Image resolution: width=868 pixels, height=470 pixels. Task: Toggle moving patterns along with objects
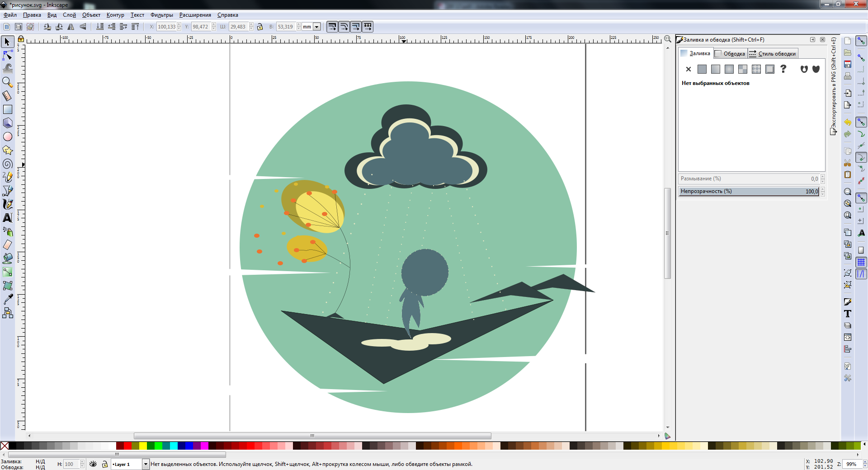pos(368,27)
